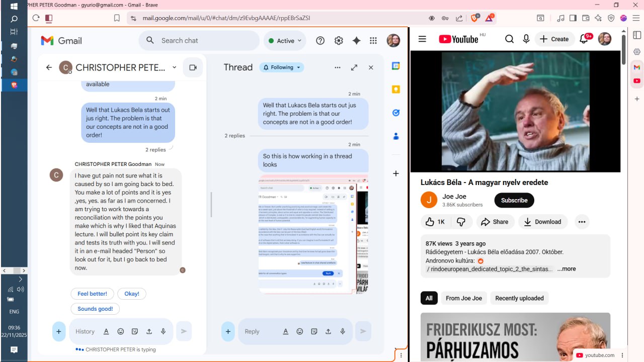The height and width of the screenshot is (362, 644).
Task: Open YouTube notifications bell
Action: [584, 39]
